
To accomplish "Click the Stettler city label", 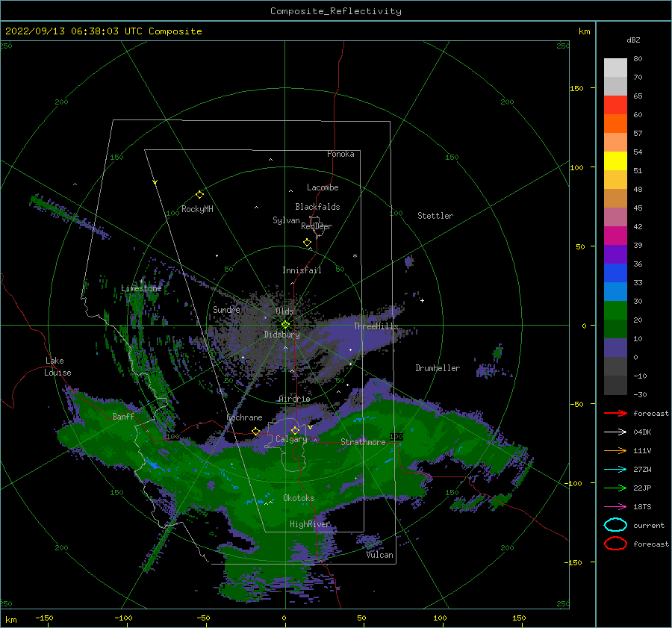I will (x=435, y=216).
